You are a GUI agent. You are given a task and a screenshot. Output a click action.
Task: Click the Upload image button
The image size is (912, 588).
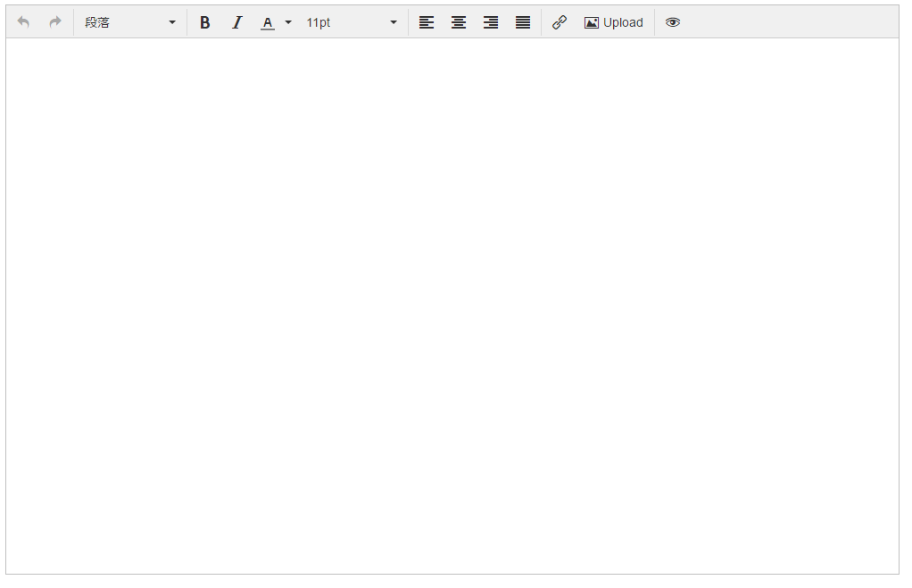point(614,22)
